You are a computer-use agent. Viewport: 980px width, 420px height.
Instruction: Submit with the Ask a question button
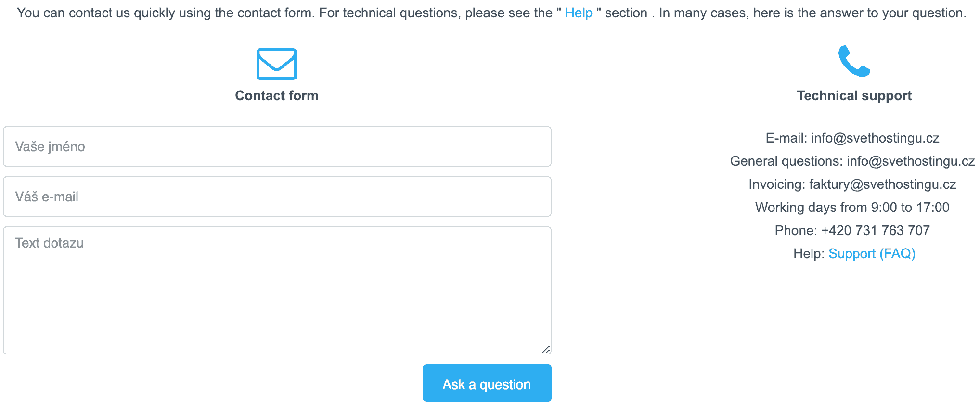tap(487, 383)
